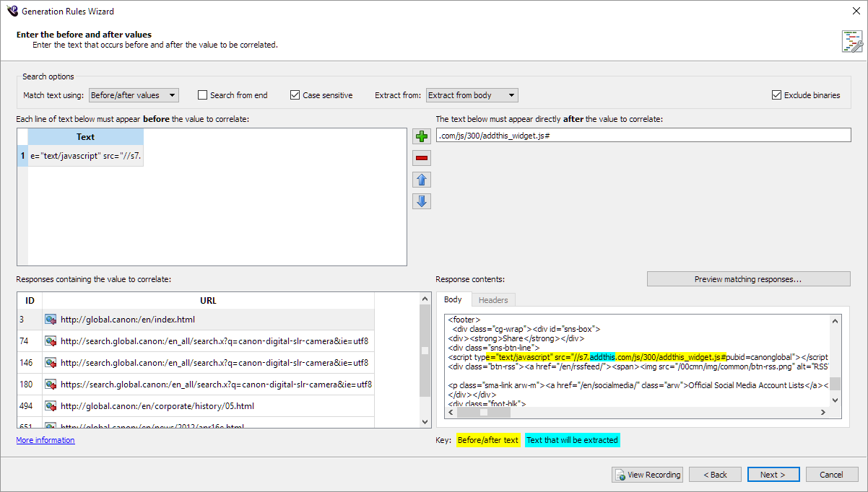Click the red minus remove row icon
Viewport: 868px width, 492px height.
coord(422,158)
